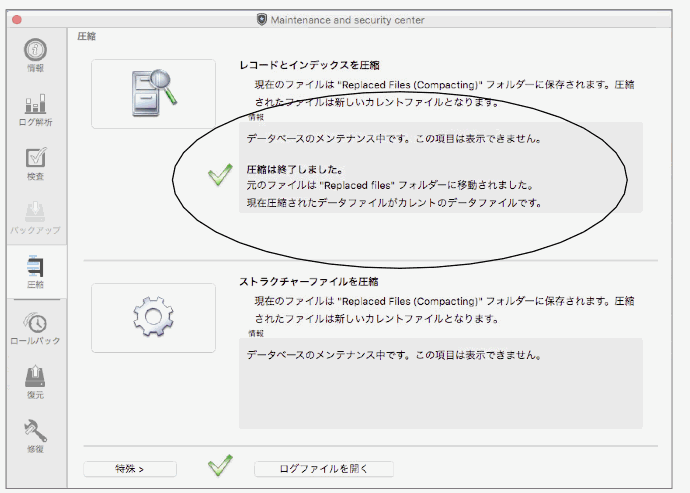Click the shield icon in the title bar

coord(262,18)
